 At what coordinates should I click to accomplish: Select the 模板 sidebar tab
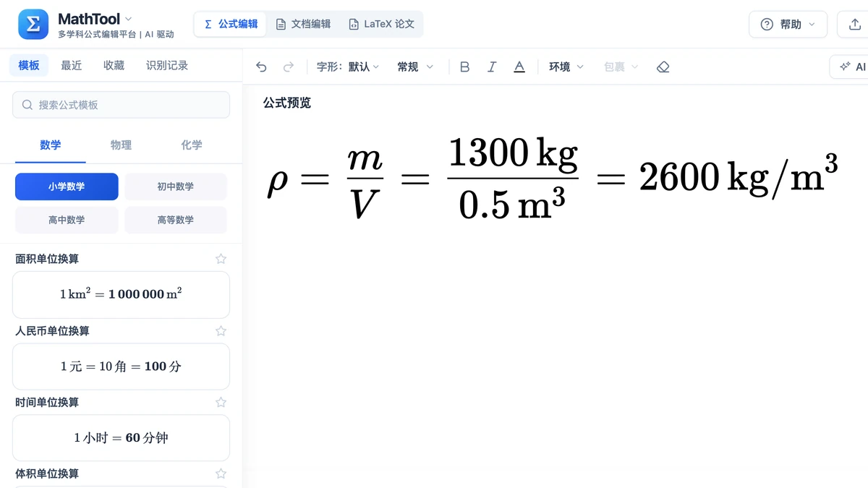pyautogui.click(x=29, y=65)
